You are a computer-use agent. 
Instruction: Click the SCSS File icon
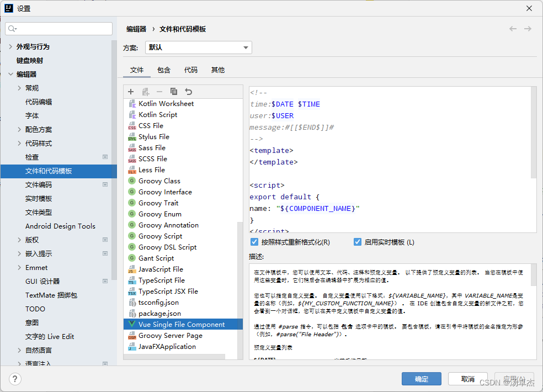pyautogui.click(x=132, y=159)
